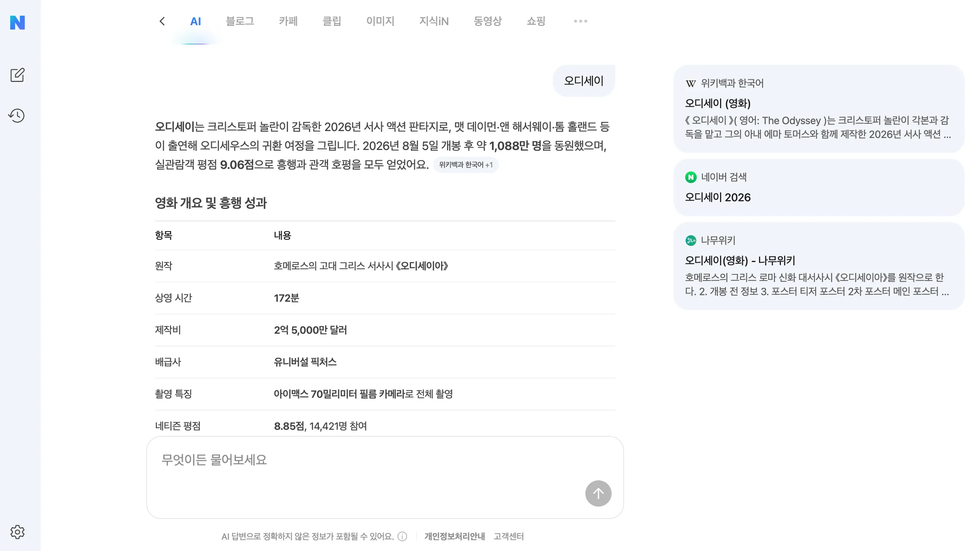Screen dimensions: 980x551
Task: Click the 위키백과 한국어 source label
Action: coord(732,83)
